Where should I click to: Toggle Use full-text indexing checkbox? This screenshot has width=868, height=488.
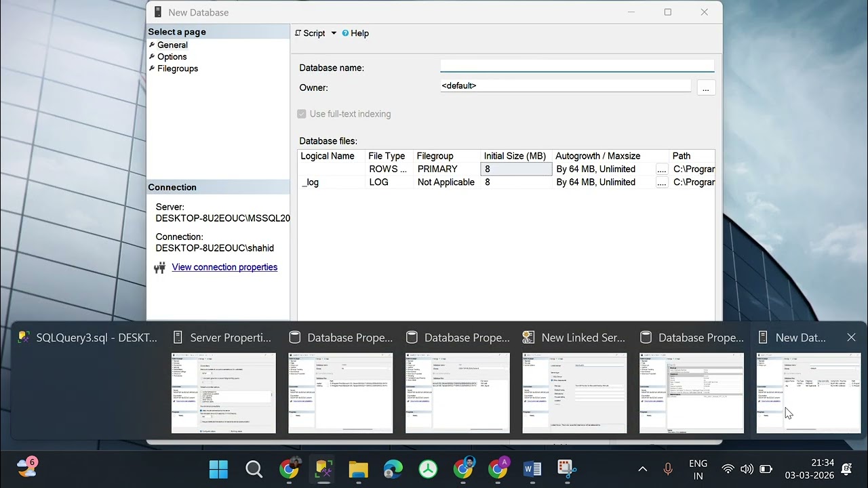click(302, 114)
